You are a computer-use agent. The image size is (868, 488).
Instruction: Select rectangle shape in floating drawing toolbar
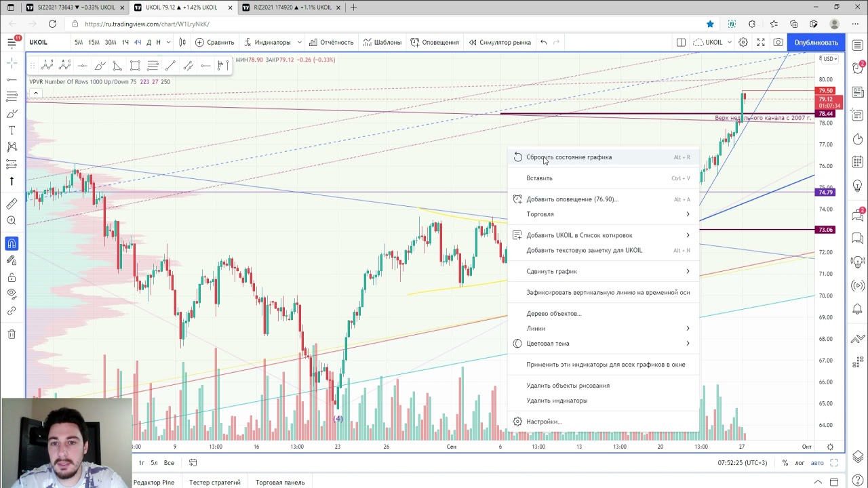click(135, 66)
